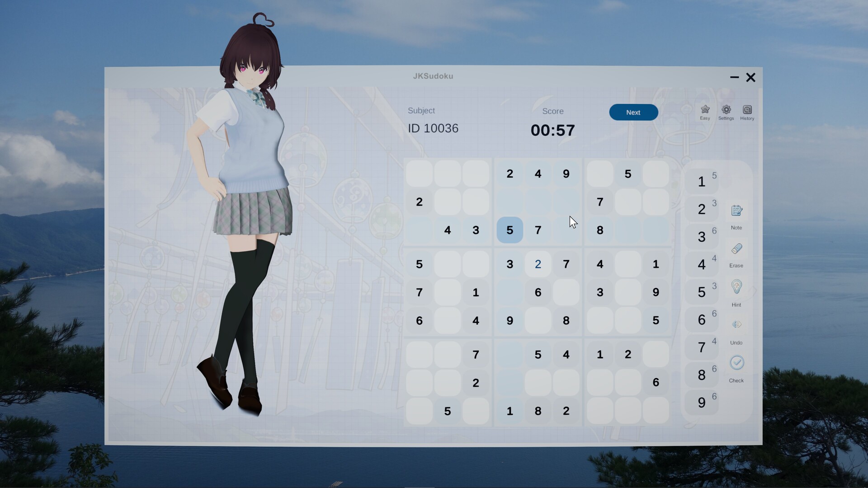This screenshot has width=868, height=488.
Task: Click the Hint lightbulb icon
Action: pyautogui.click(x=736, y=287)
